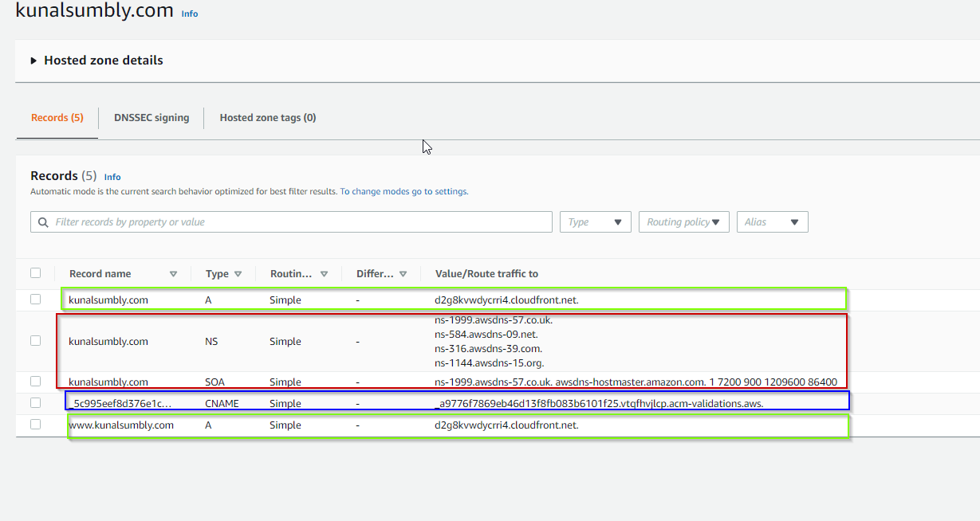980x521 pixels.
Task: Click the change modes link
Action: click(366, 192)
